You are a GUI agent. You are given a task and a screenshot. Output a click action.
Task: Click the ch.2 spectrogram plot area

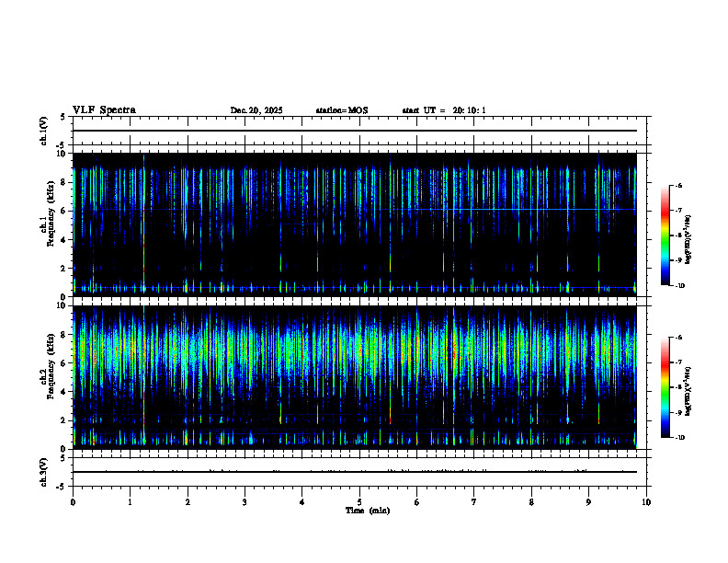(355, 377)
